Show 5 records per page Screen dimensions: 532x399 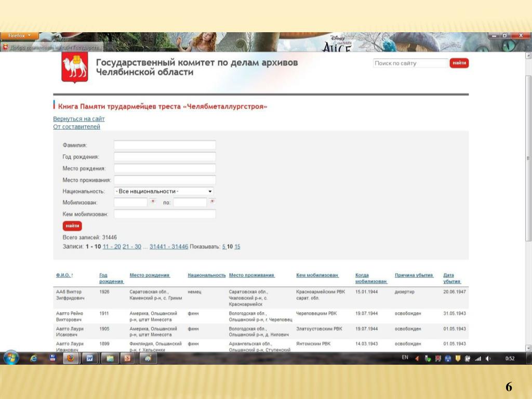224,247
